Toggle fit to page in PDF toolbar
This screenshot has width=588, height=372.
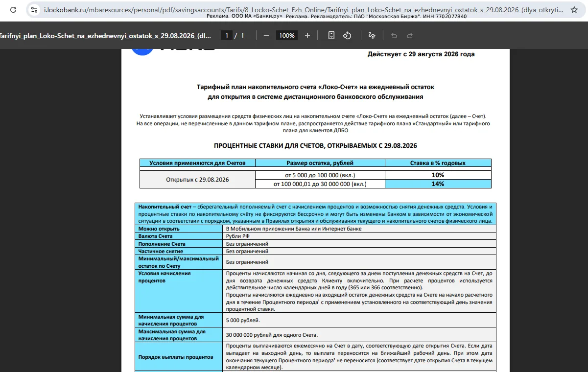(x=331, y=35)
